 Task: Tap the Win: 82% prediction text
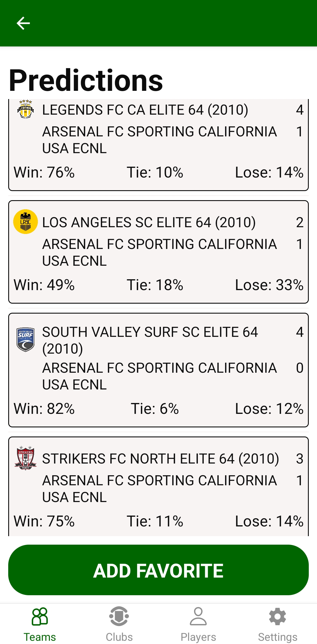coord(44,409)
